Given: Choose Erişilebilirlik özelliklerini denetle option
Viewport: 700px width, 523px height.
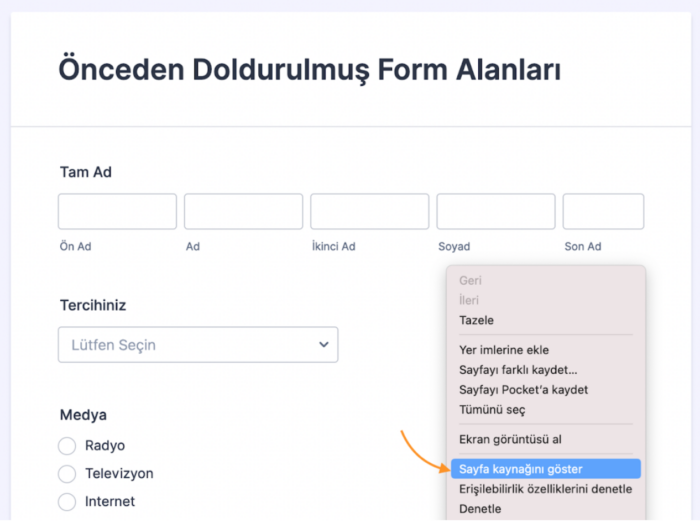Looking at the screenshot, I should click(x=545, y=489).
